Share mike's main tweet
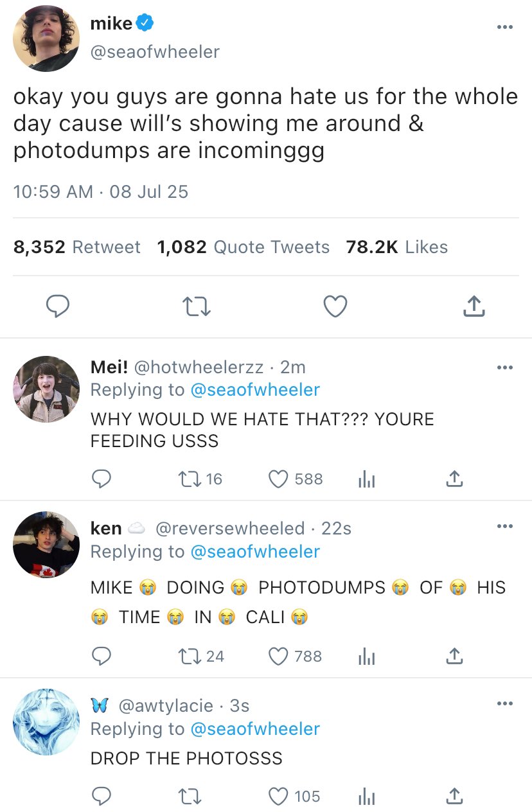532x812 pixels. coord(474,307)
